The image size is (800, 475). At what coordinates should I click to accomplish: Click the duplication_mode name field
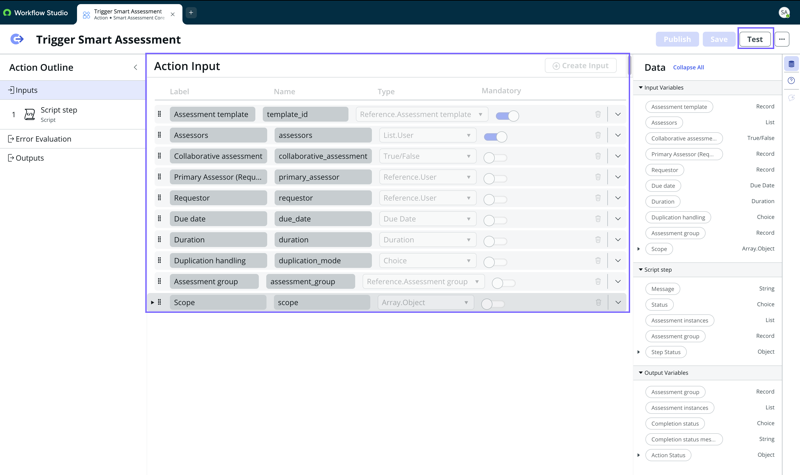click(x=323, y=261)
